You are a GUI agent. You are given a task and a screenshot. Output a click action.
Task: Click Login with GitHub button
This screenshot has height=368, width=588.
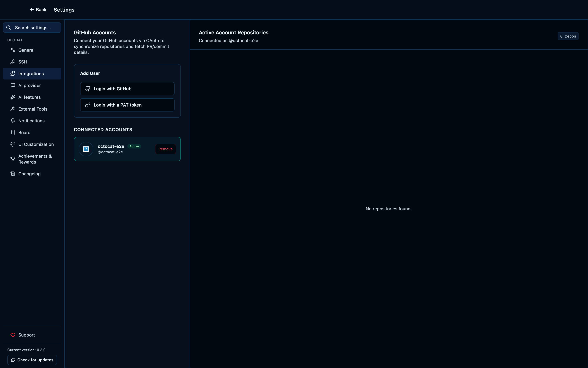pos(127,89)
